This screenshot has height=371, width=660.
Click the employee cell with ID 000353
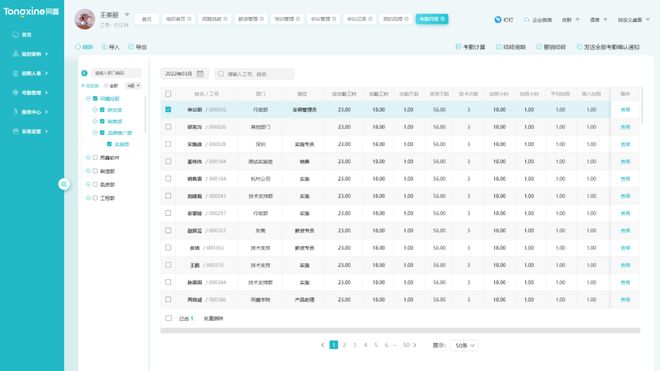pos(207,230)
